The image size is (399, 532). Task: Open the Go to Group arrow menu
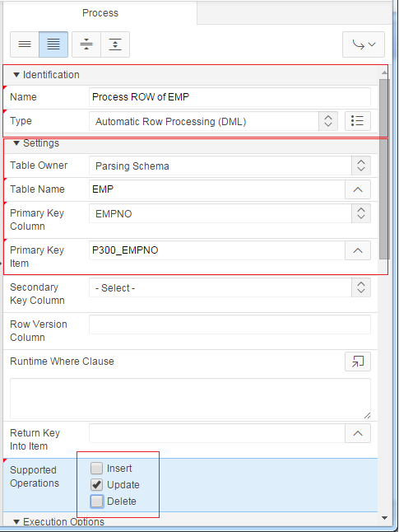pyautogui.click(x=364, y=44)
